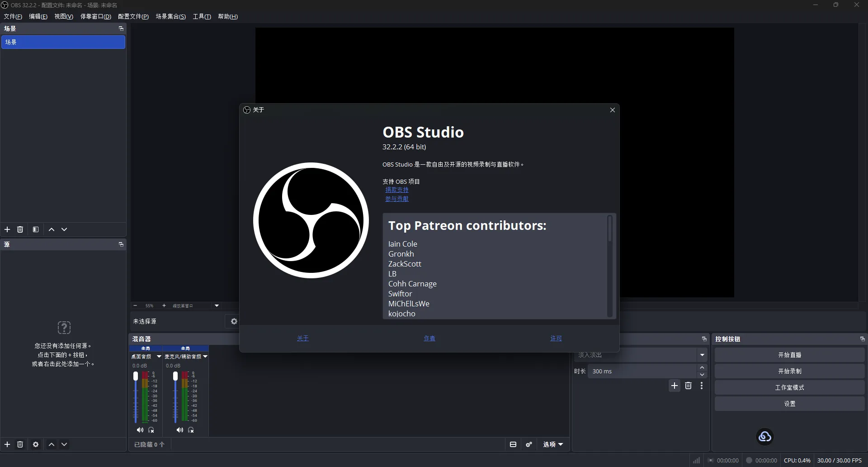The height and width of the screenshot is (467, 868).
Task: Click the OBS logo in the 关于 dialog
Action: (x=311, y=220)
